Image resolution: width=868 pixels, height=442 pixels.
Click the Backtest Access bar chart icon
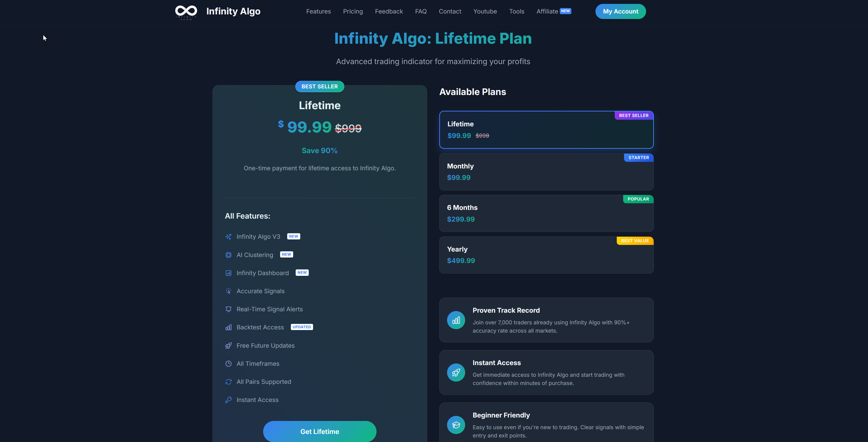[229, 327]
